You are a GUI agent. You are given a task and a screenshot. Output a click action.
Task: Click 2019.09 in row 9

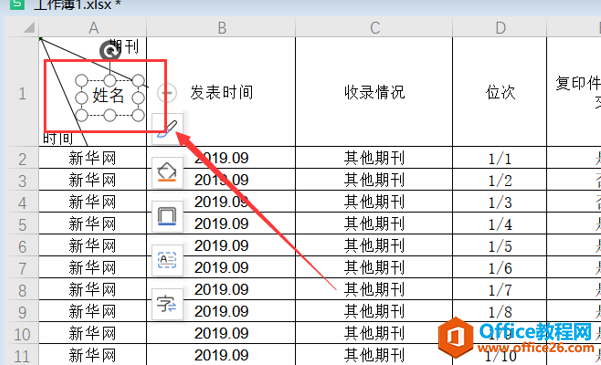coord(221,311)
